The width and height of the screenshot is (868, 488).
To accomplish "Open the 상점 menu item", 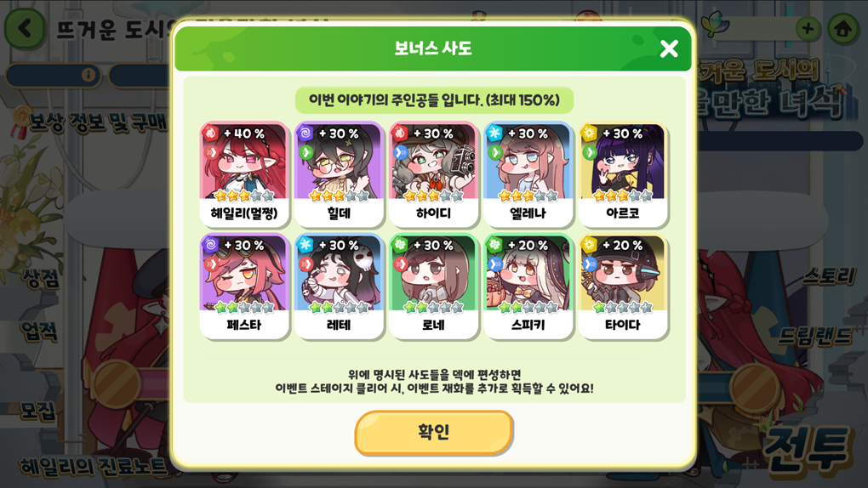I will [x=40, y=278].
